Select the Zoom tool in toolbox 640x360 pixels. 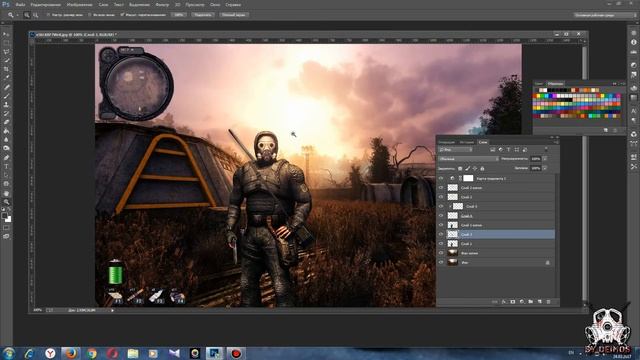coord(6,202)
